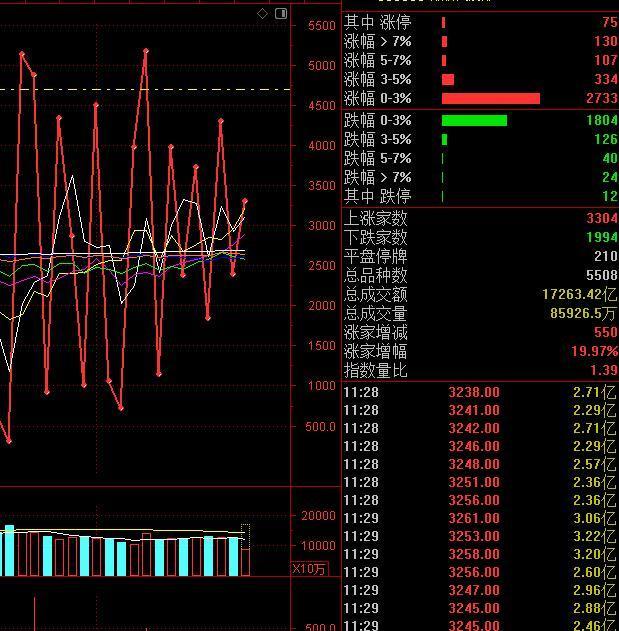
Task: Click the 总成交量 label
Action: 376,313
